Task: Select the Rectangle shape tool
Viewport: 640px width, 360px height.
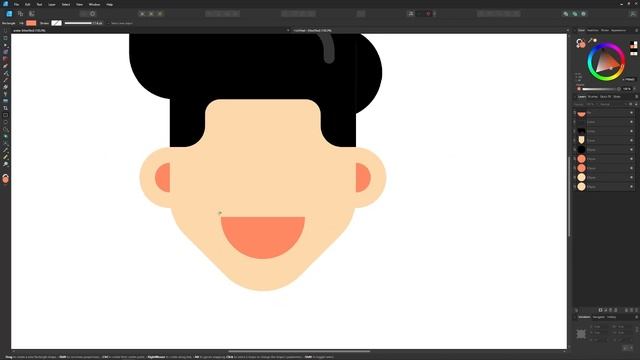Action: [5, 115]
